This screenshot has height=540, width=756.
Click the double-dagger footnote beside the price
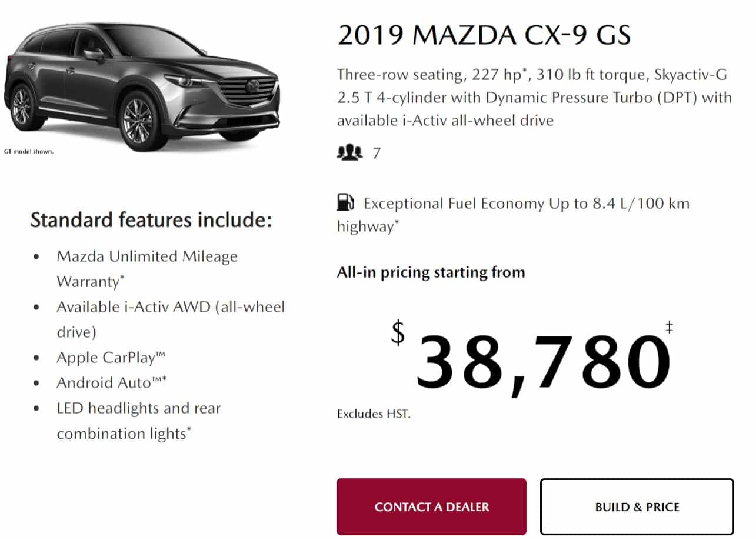tap(669, 328)
